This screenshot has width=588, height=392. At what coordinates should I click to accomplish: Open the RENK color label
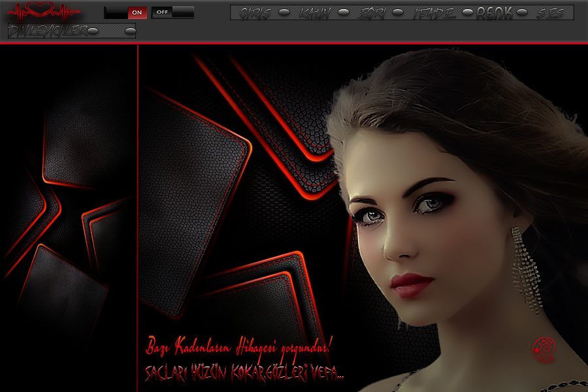494,12
